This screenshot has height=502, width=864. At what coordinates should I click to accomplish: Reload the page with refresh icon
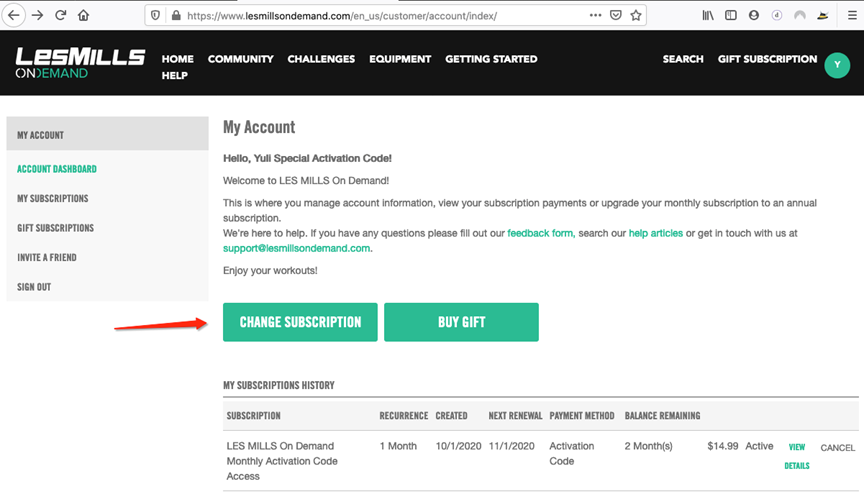click(61, 15)
